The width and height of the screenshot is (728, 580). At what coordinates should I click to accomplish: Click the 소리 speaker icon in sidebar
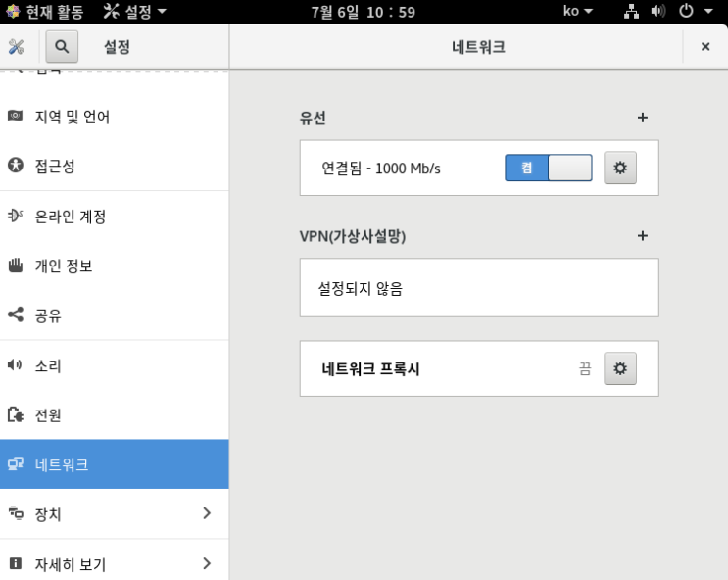click(15, 365)
